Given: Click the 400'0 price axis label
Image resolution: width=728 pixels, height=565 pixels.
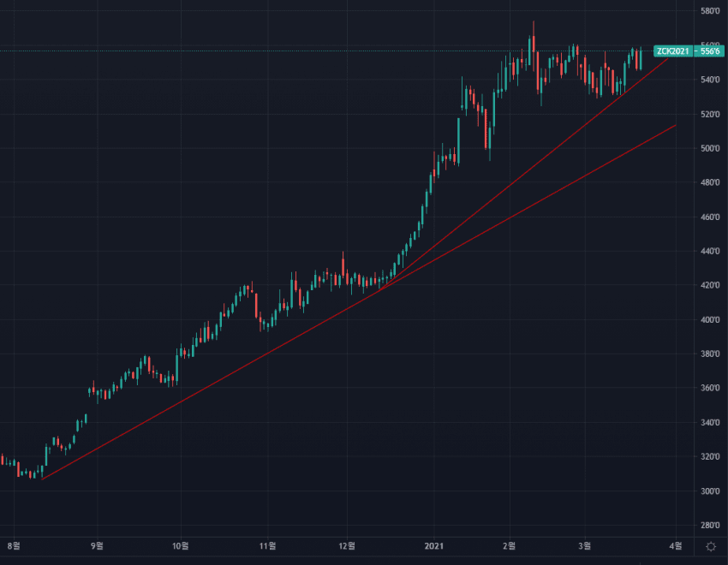Looking at the screenshot, I should [710, 320].
